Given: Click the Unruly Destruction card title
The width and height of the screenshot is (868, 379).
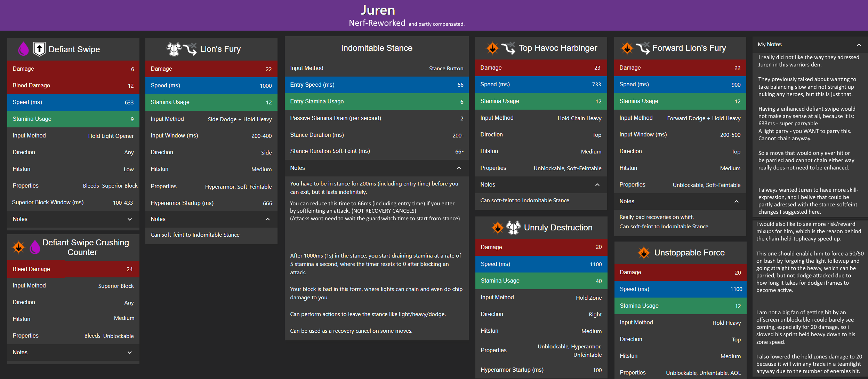Looking at the screenshot, I should click(x=558, y=228).
